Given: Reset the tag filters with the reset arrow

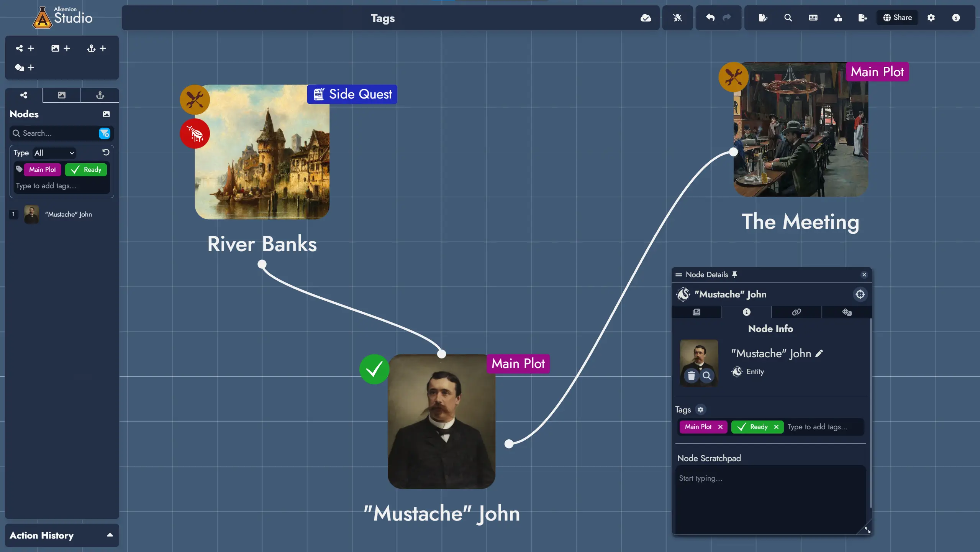Looking at the screenshot, I should (106, 152).
